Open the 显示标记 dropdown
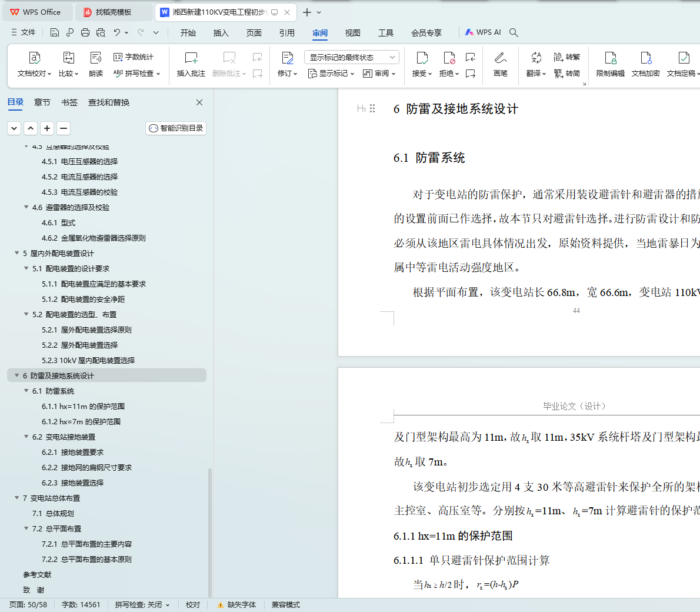The height and width of the screenshot is (612, 700). 331,73
